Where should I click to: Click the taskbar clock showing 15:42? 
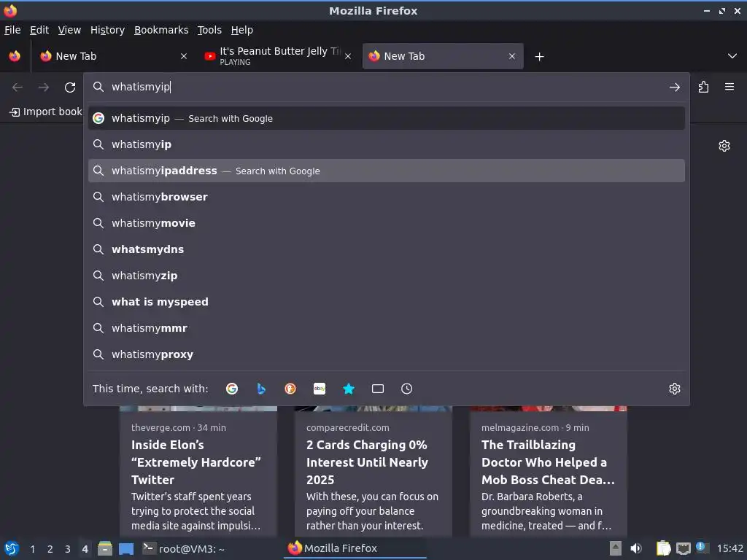729,548
